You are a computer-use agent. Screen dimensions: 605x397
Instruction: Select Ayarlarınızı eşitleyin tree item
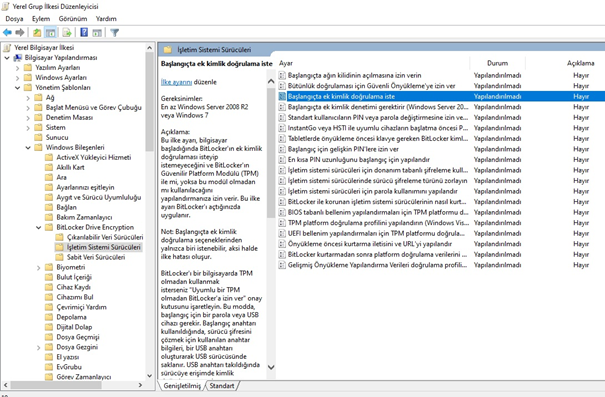tap(85, 187)
